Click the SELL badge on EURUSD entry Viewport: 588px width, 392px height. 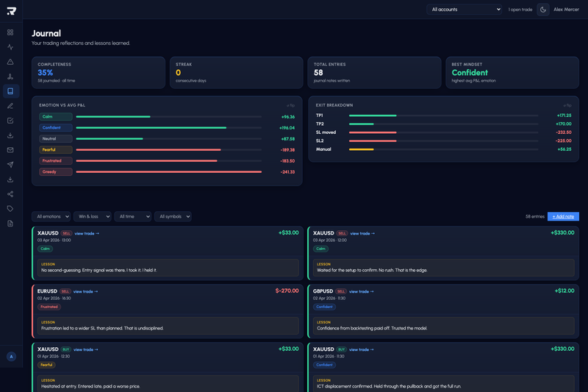point(65,291)
